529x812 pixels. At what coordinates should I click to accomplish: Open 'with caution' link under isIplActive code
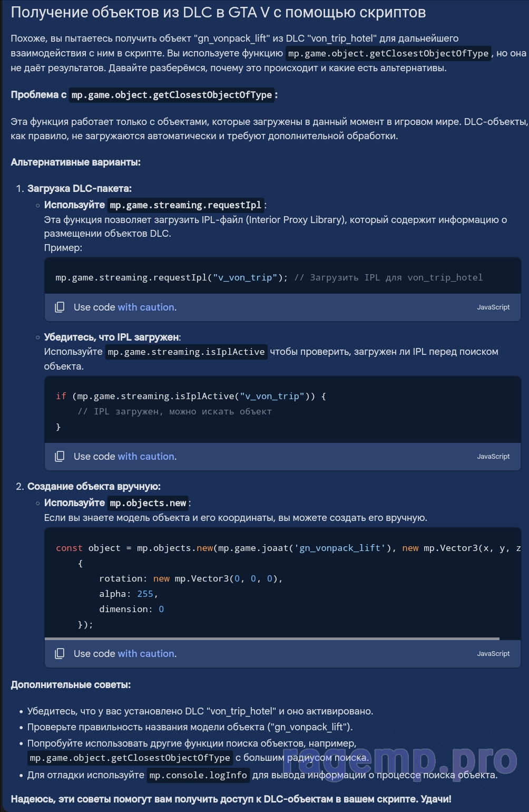[147, 456]
